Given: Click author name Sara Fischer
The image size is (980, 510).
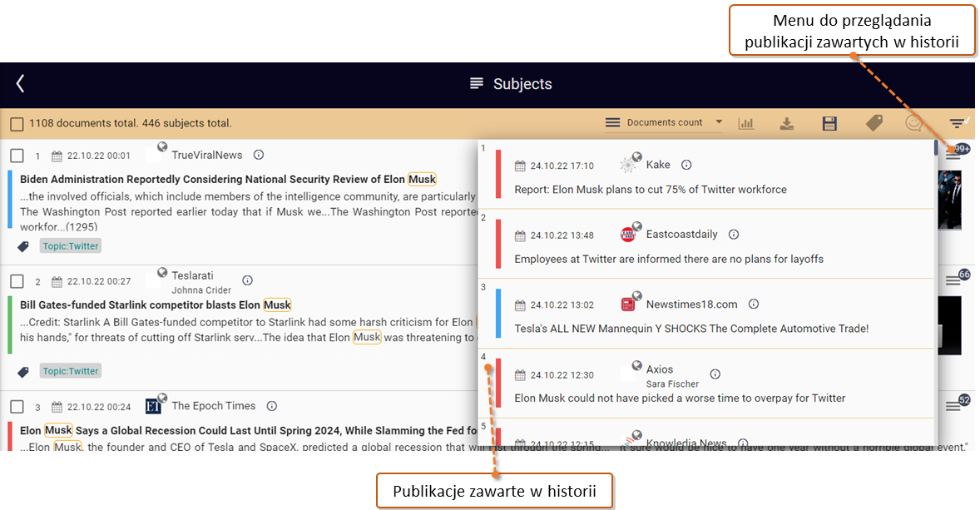Looking at the screenshot, I should pyautogui.click(x=672, y=384).
